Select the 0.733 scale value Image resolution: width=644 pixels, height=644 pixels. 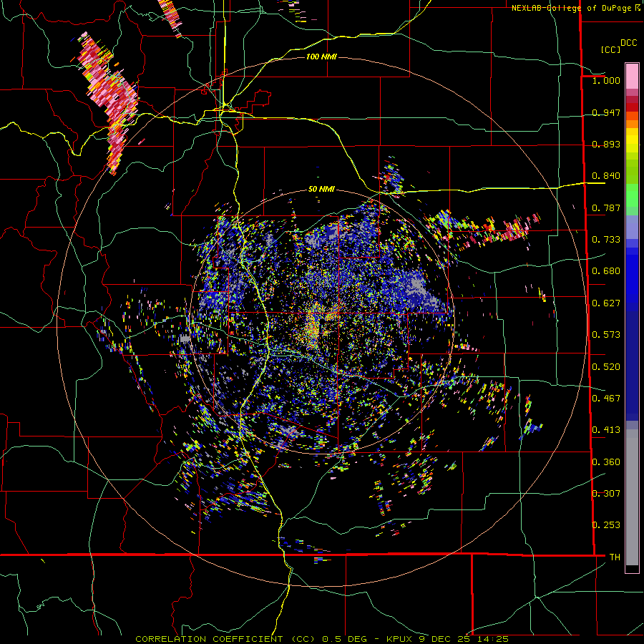coord(606,240)
